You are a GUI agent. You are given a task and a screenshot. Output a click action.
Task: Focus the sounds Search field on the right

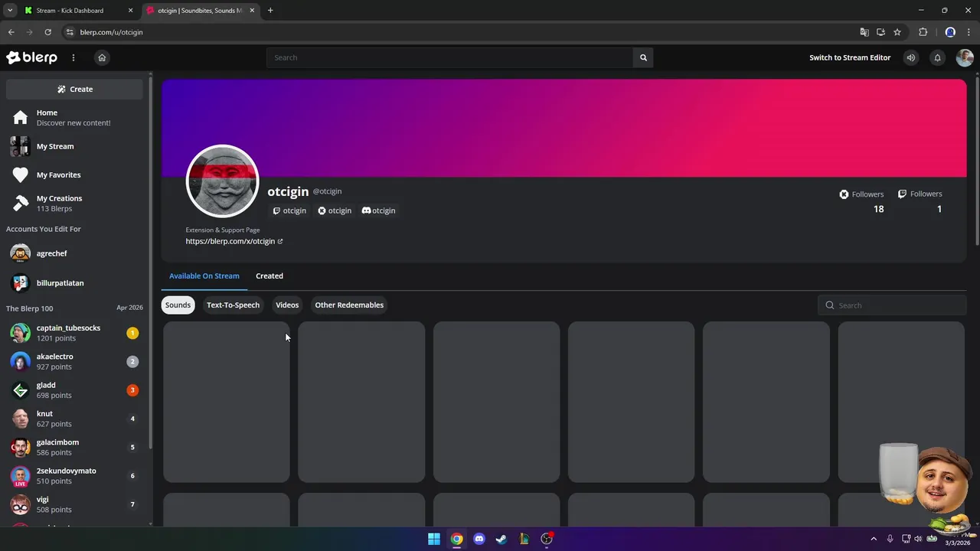(x=892, y=305)
